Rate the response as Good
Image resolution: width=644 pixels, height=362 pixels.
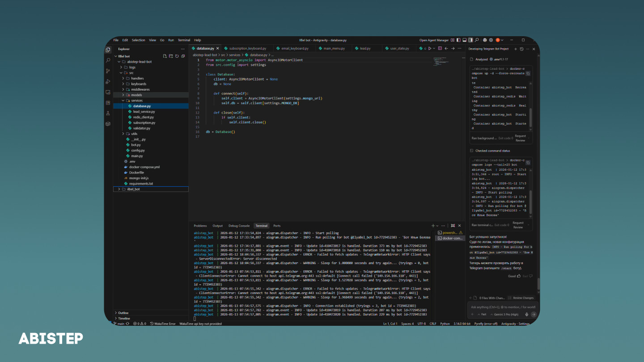click(514, 276)
